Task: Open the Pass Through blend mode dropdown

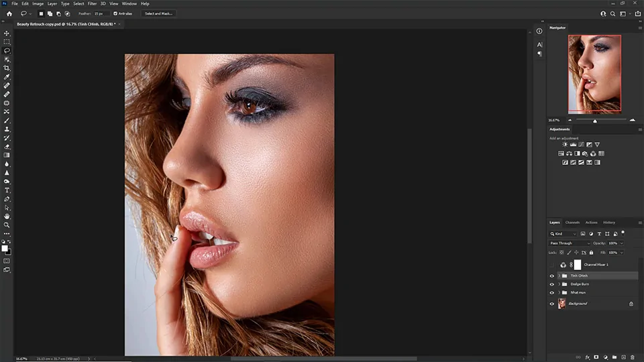Action: [570, 243]
